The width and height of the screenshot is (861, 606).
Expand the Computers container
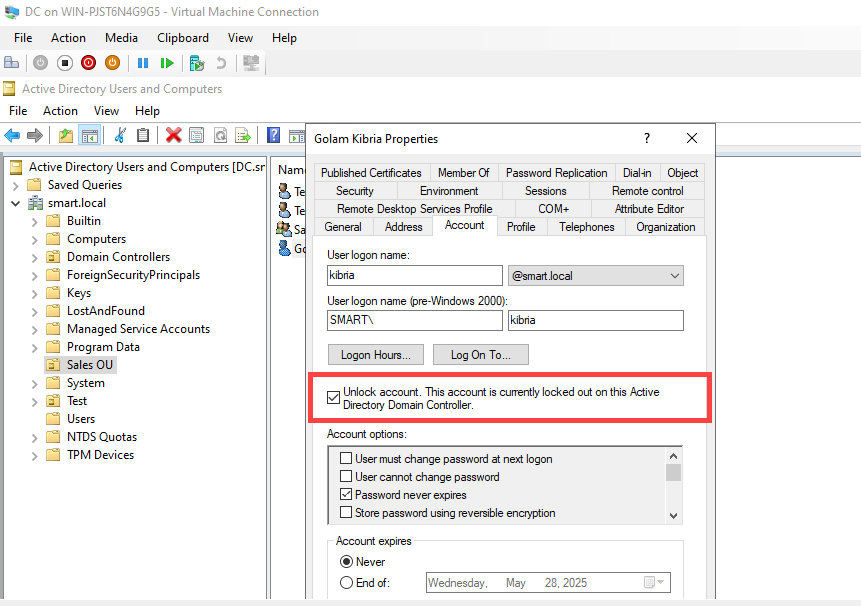[x=35, y=240]
